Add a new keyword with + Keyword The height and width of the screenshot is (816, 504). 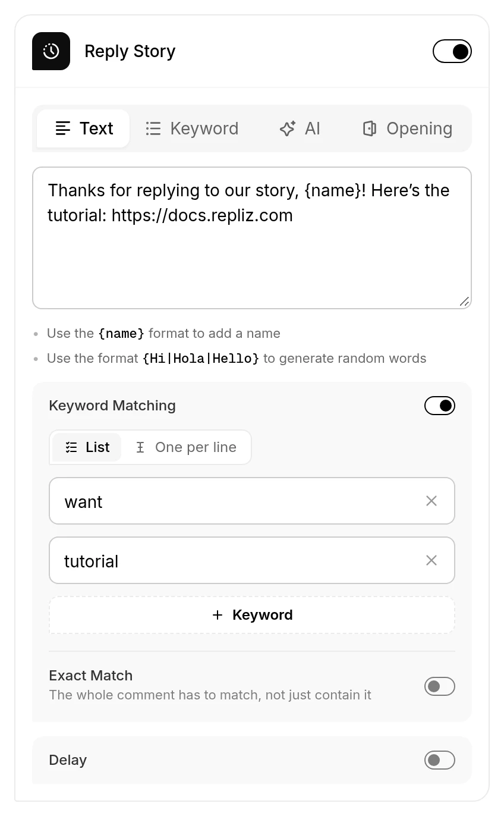point(252,615)
